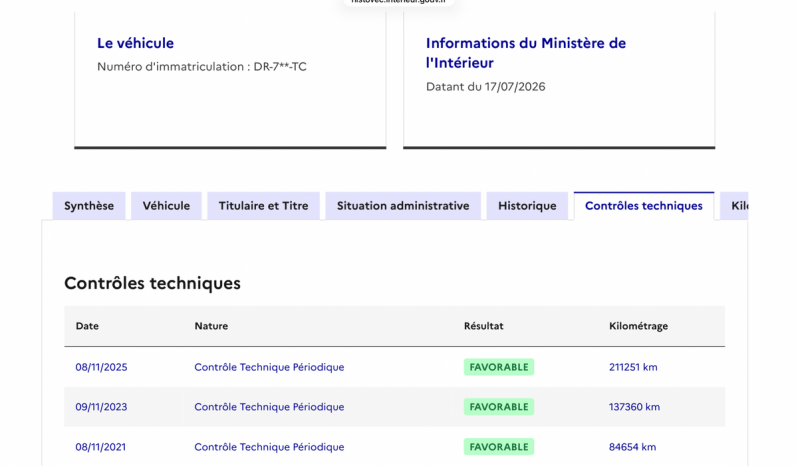Image resolution: width=798 pixels, height=466 pixels.
Task: Switch to the Véhicule tab
Action: (166, 206)
